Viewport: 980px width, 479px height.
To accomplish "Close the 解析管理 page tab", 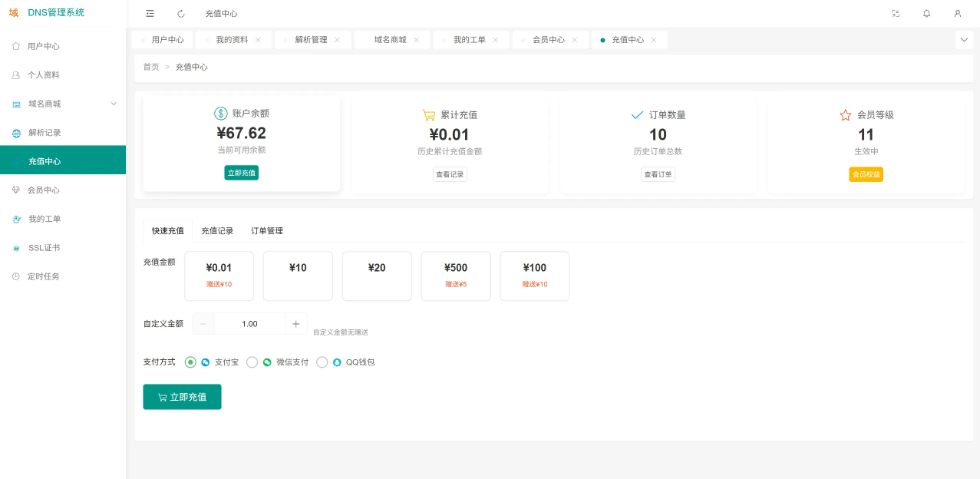I will coord(337,40).
